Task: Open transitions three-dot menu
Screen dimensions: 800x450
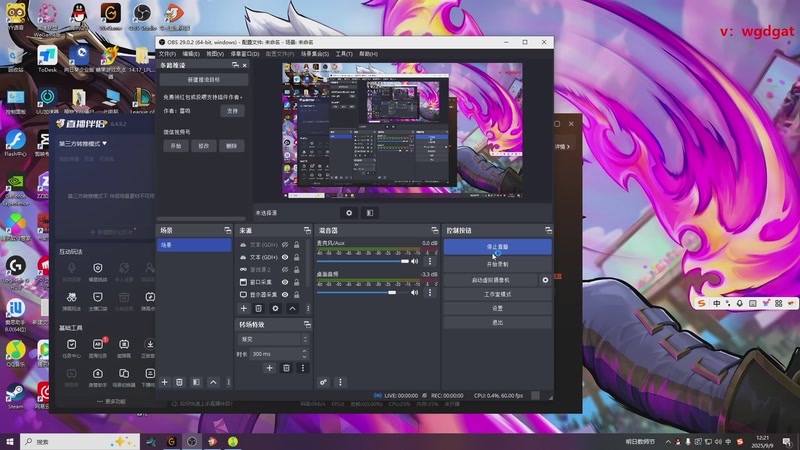Action: [303, 368]
